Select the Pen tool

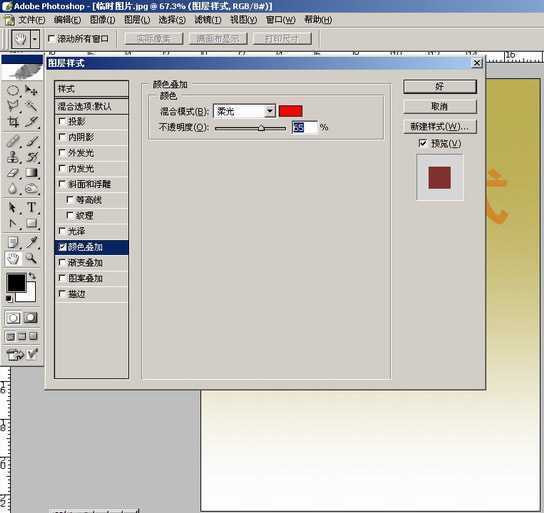13,223
